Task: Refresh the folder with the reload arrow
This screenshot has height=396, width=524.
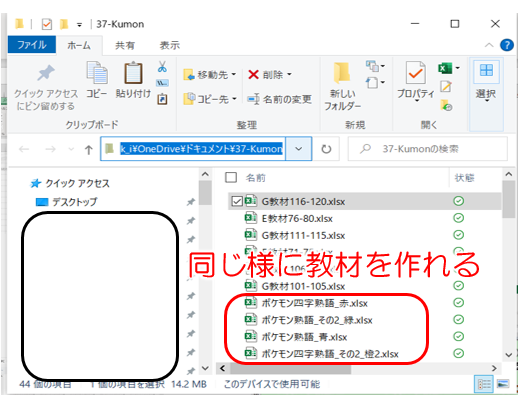Action: click(326, 149)
